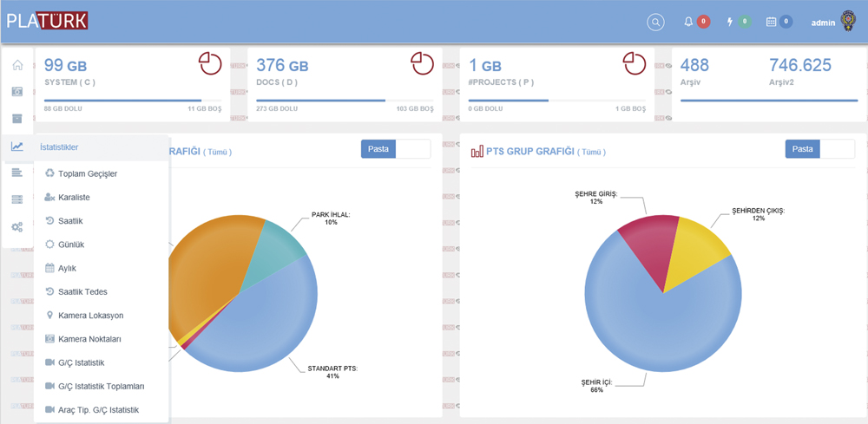Viewport: 868px width, 424px height.
Task: Click the Arşiv2 746.625 counter
Action: 799,66
